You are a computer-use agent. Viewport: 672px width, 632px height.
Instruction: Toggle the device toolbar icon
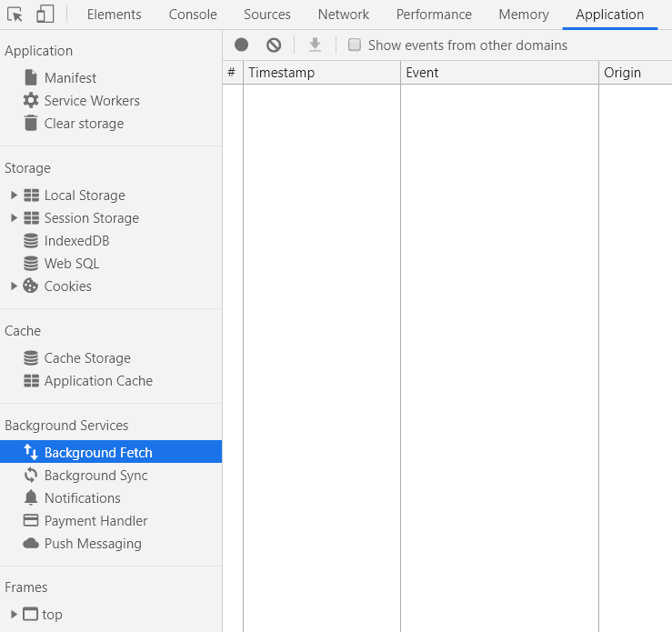(45, 15)
